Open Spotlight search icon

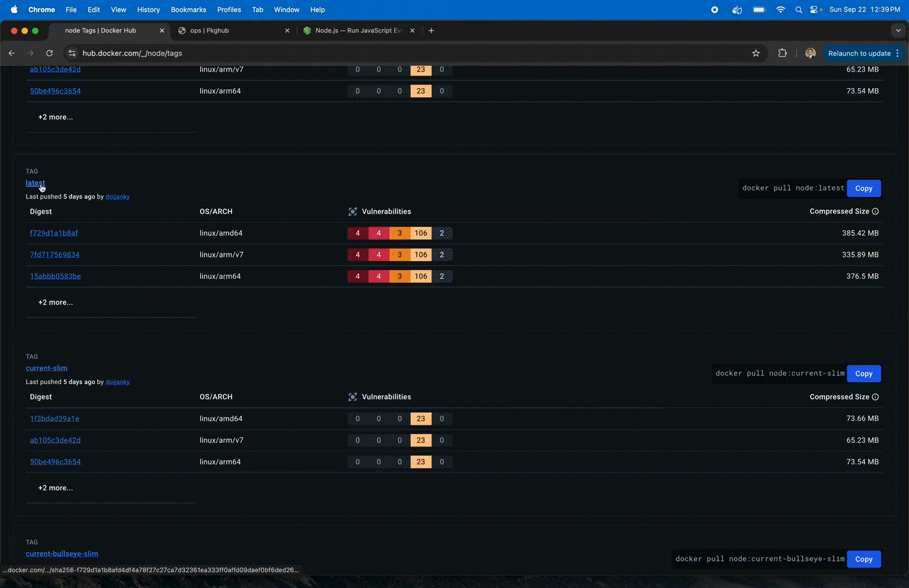(x=799, y=9)
